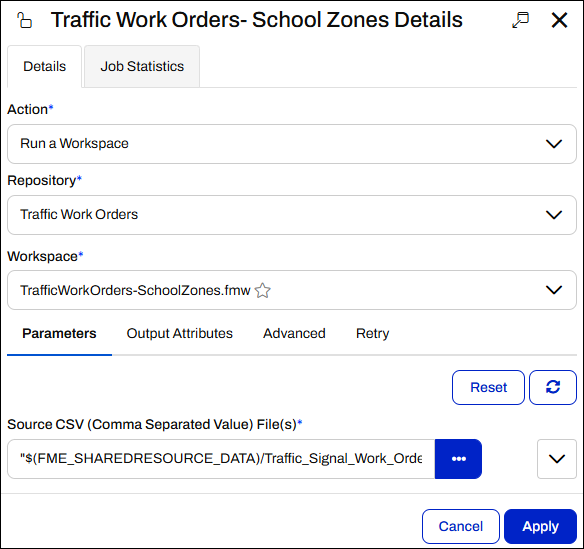
Task: Open the Output Attributes tab
Action: 180,333
